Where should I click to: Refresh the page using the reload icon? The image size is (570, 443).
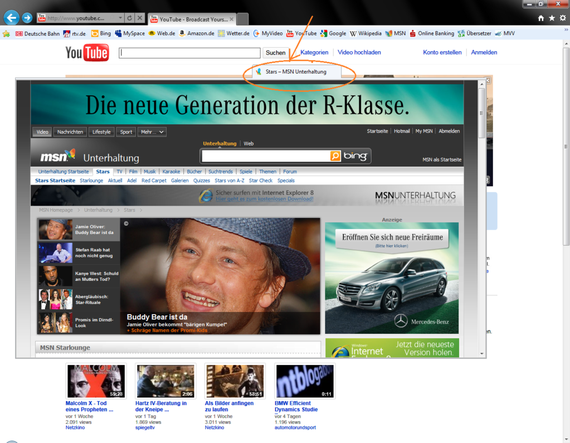[x=129, y=18]
